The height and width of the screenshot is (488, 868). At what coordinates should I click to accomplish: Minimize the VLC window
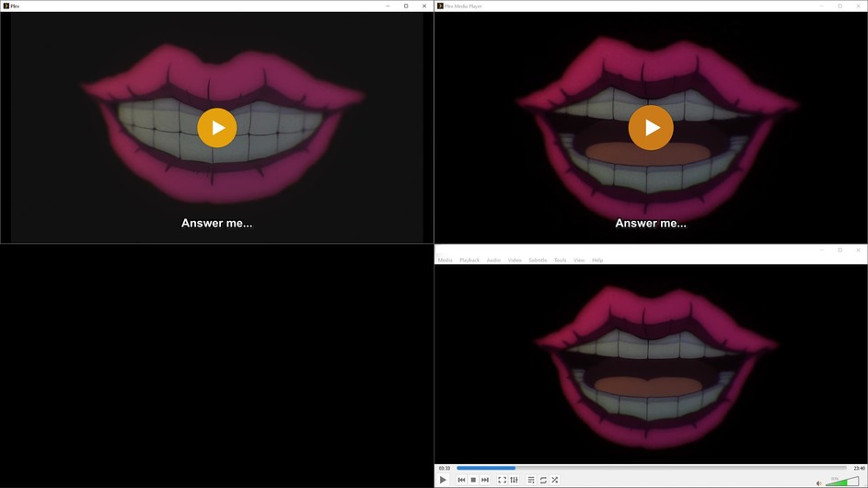tap(821, 250)
